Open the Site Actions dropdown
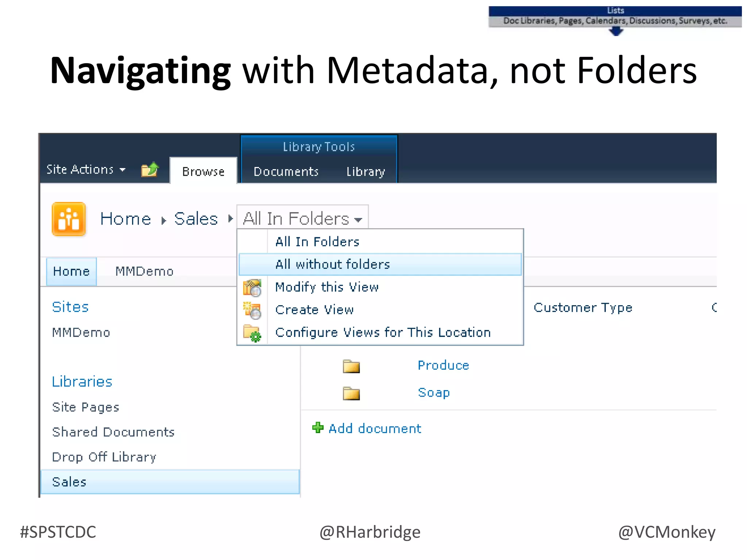747x560 pixels. tap(86, 170)
